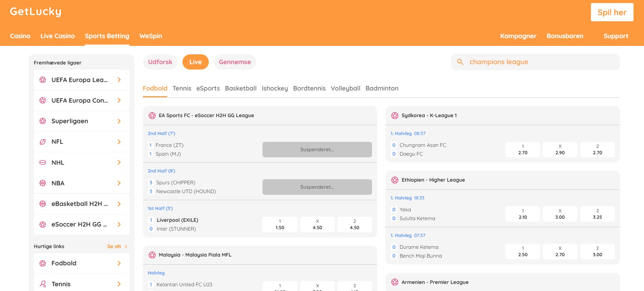Select the Live filter pill
This screenshot has width=644, height=291.
(195, 62)
